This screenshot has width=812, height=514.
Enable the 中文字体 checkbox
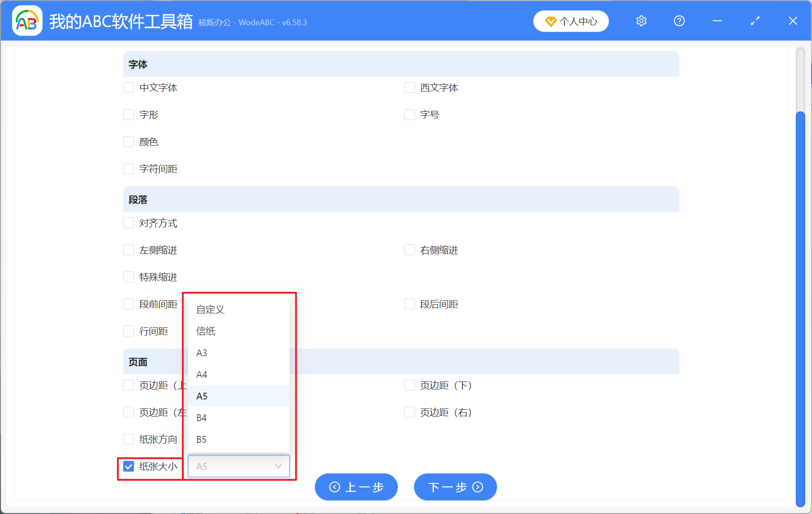pos(128,87)
